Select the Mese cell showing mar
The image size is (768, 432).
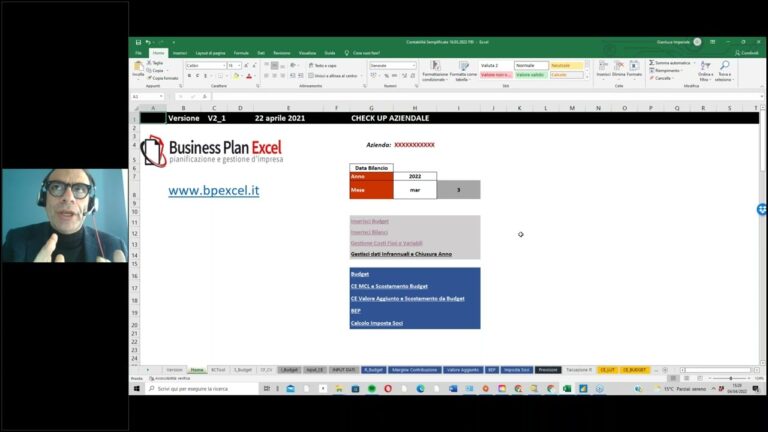click(x=415, y=190)
